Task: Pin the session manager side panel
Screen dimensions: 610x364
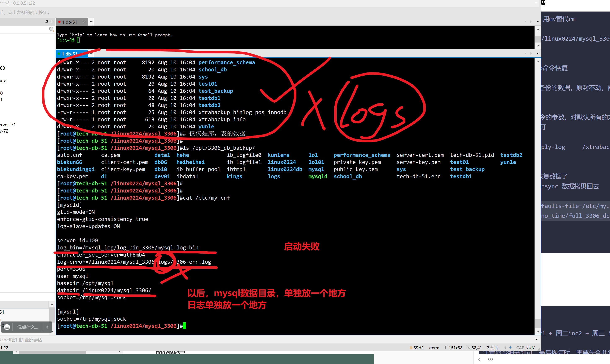Action: click(47, 22)
